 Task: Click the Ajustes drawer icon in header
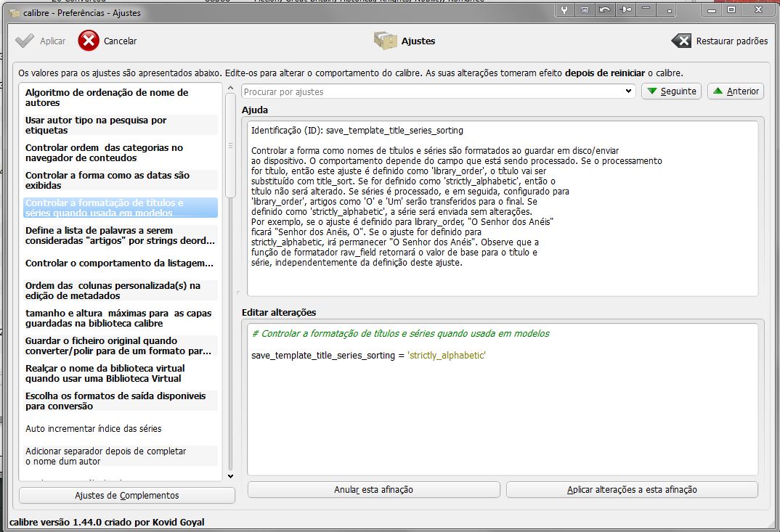click(385, 41)
